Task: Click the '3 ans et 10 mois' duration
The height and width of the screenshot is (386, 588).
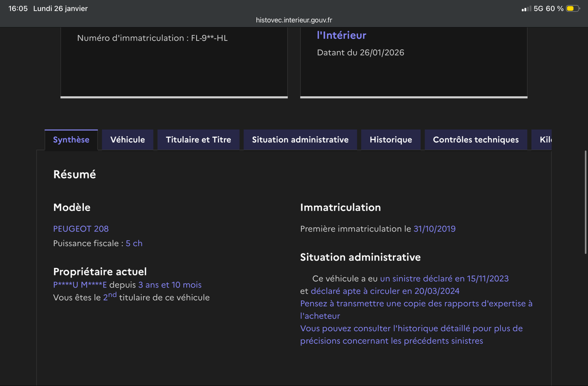Action: 170,285
